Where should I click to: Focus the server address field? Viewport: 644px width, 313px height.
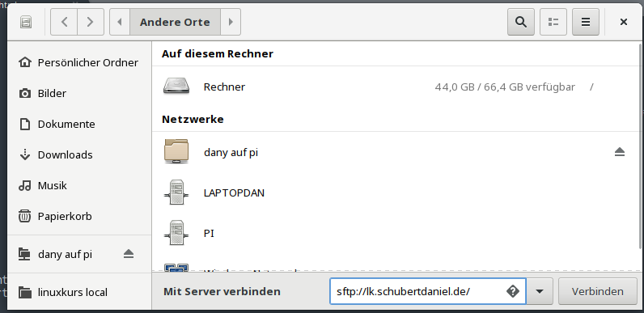[x=427, y=291]
